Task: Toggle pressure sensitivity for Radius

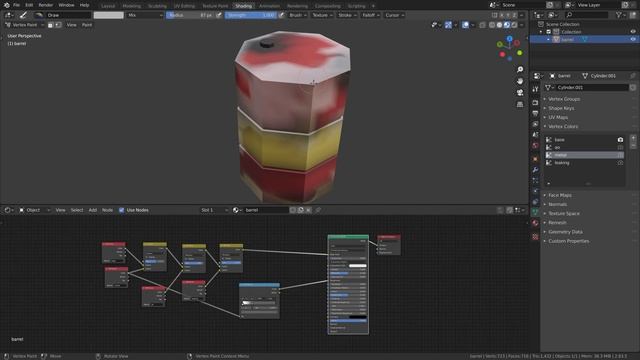Action: pos(219,15)
